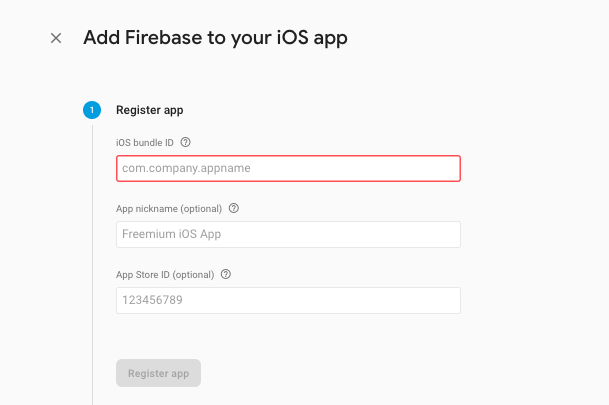Click the App nickname (optional) label
This screenshot has height=405, width=609.
click(x=169, y=209)
